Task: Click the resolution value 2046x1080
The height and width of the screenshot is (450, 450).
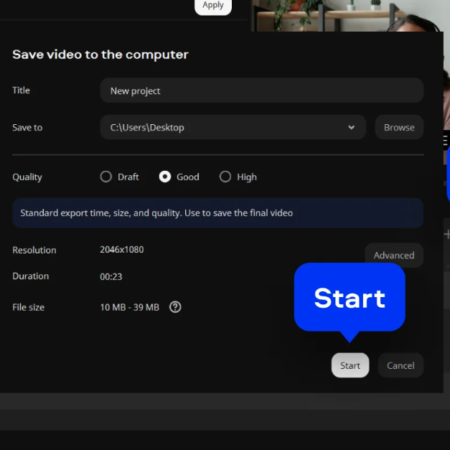Action: click(x=122, y=250)
